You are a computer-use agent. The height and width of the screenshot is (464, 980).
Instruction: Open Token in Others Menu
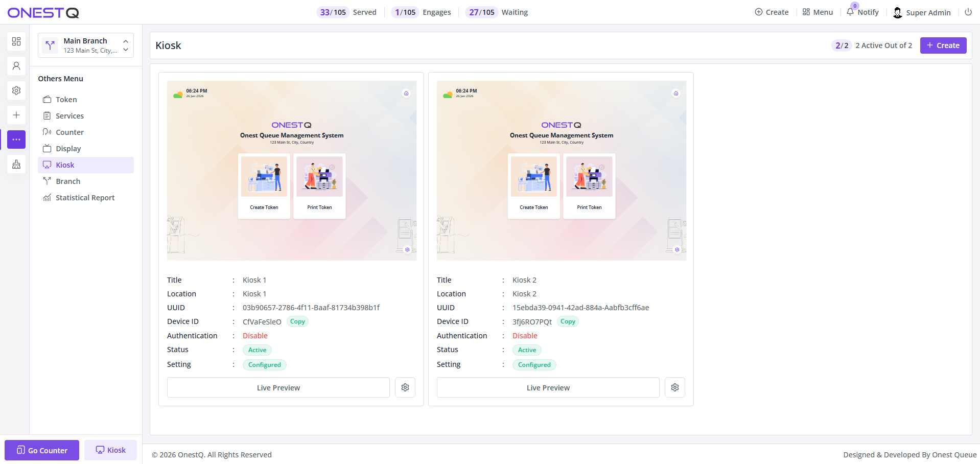[86, 100]
